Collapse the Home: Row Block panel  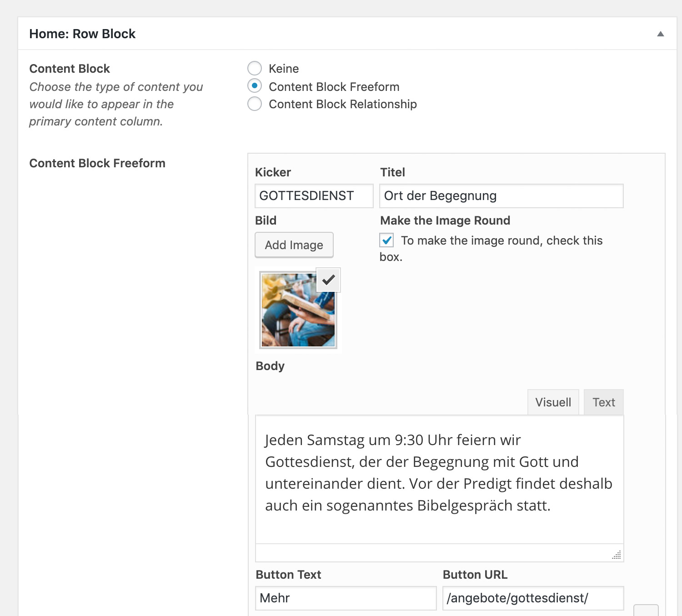(x=660, y=34)
